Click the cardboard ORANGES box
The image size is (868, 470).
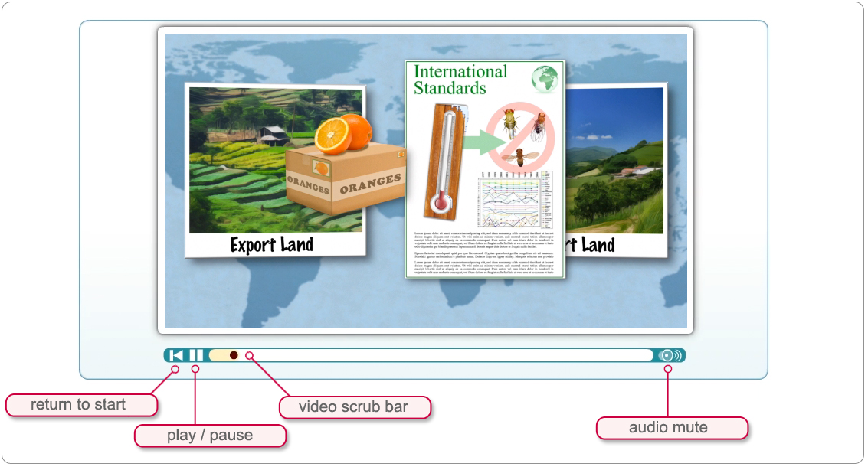(x=345, y=180)
